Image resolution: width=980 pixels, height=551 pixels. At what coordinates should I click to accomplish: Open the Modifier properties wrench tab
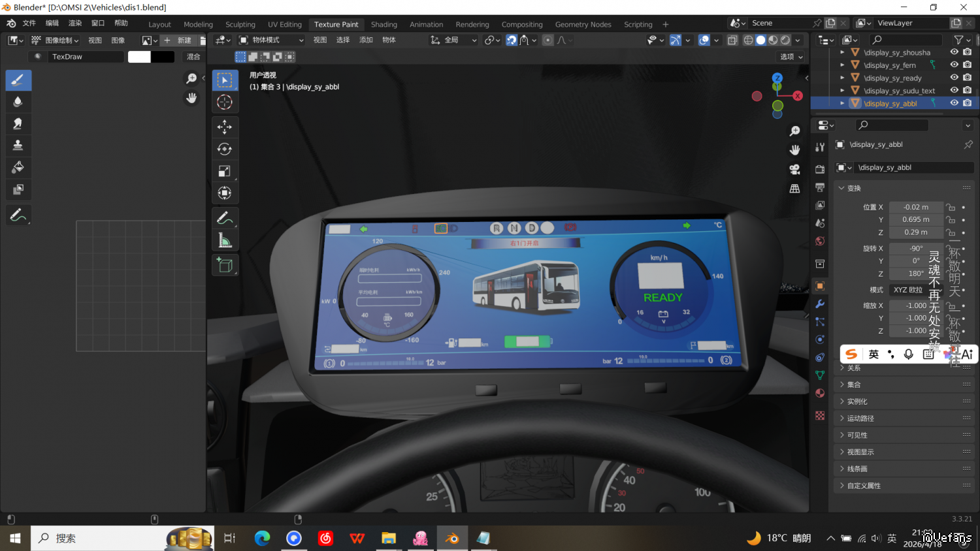point(820,304)
